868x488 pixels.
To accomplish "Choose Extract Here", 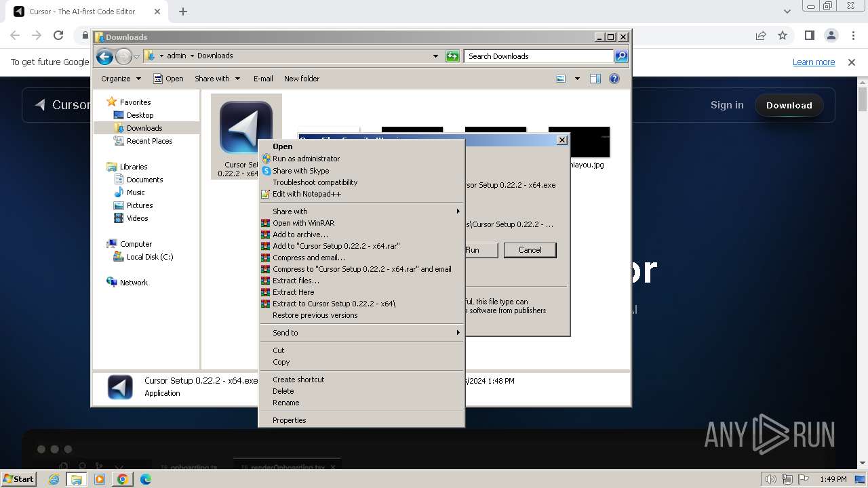I will [361, 292].
